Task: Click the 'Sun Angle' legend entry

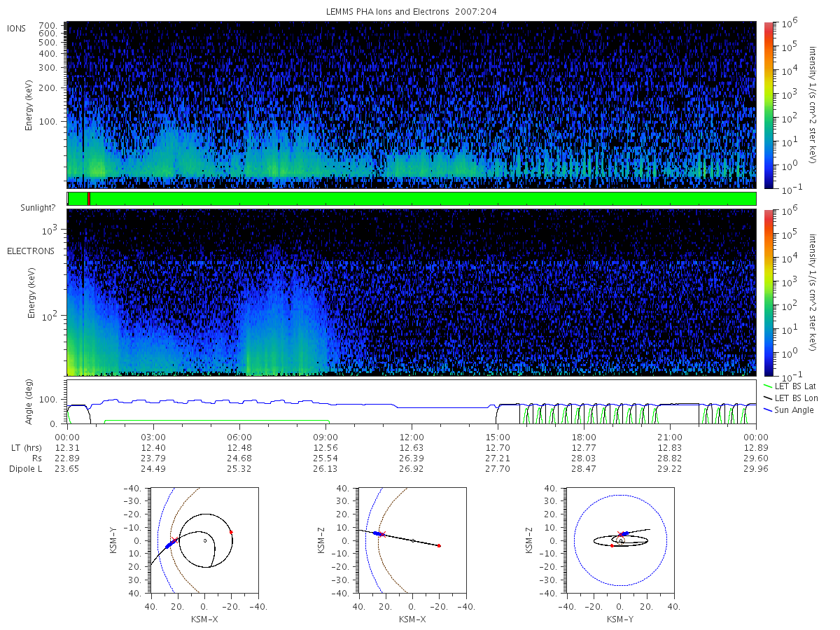Action: pyautogui.click(x=788, y=409)
